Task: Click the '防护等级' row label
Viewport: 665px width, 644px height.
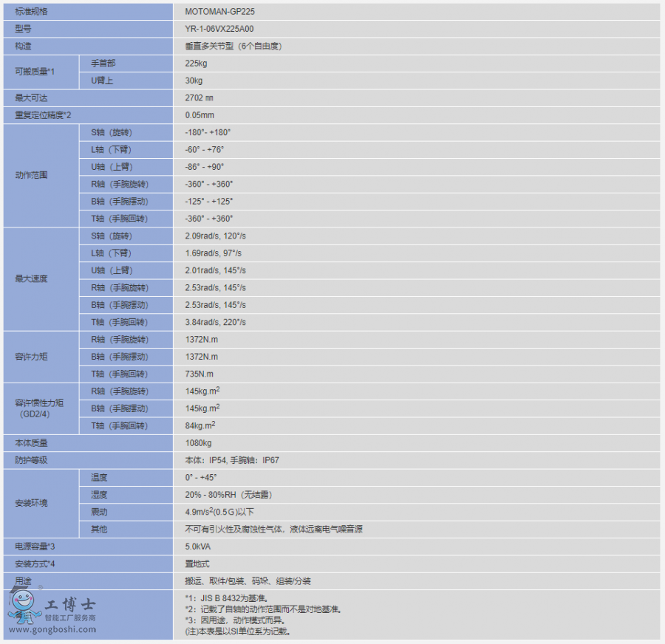Action: point(31,460)
